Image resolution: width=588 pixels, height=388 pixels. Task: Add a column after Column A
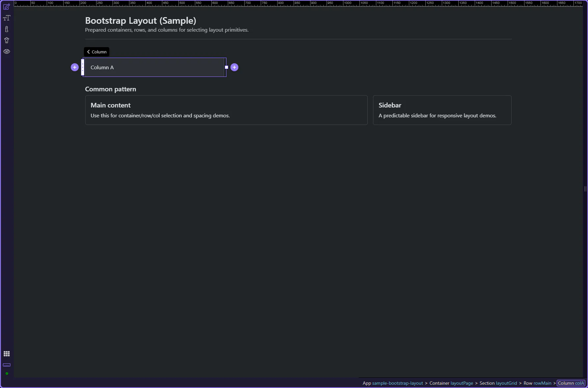pos(234,67)
